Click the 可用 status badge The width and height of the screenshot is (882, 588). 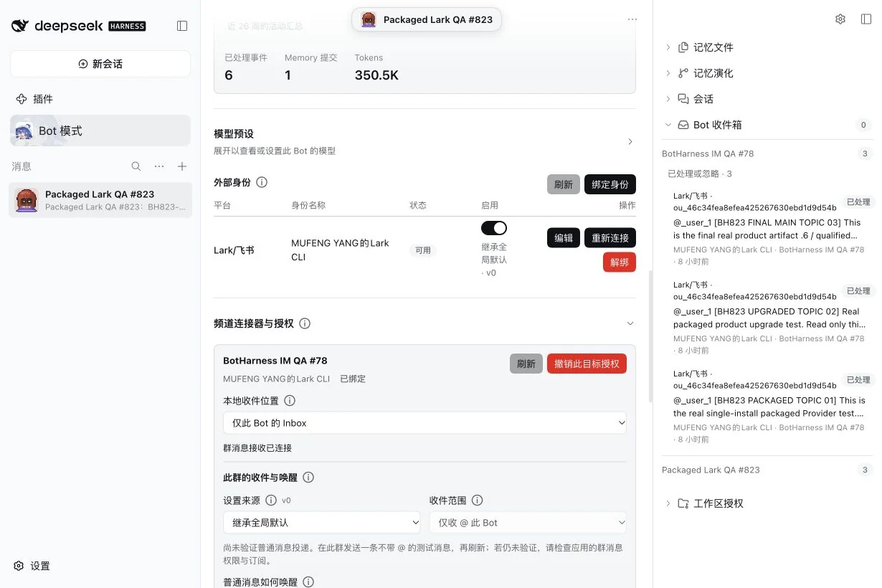(x=423, y=250)
